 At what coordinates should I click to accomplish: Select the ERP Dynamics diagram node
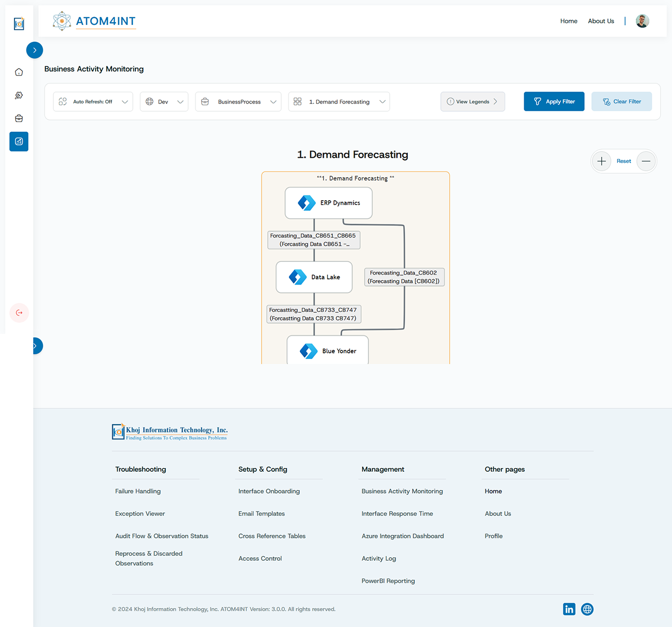(x=329, y=203)
